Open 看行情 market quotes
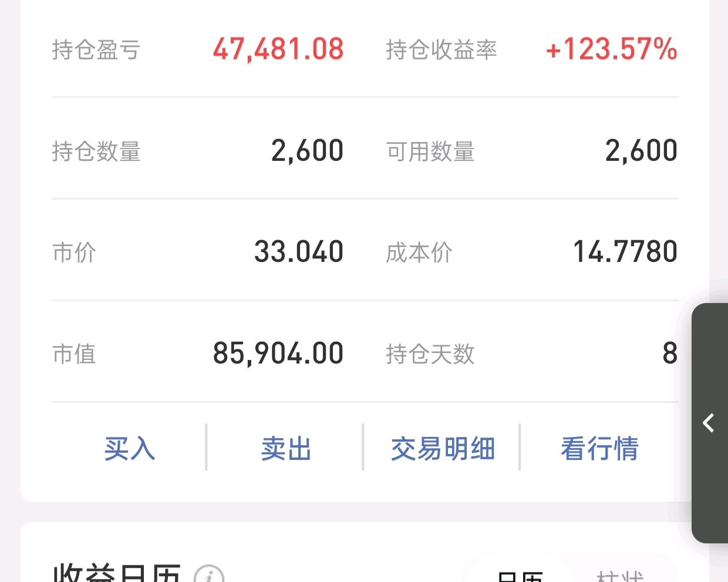The image size is (728, 582). pos(599,449)
